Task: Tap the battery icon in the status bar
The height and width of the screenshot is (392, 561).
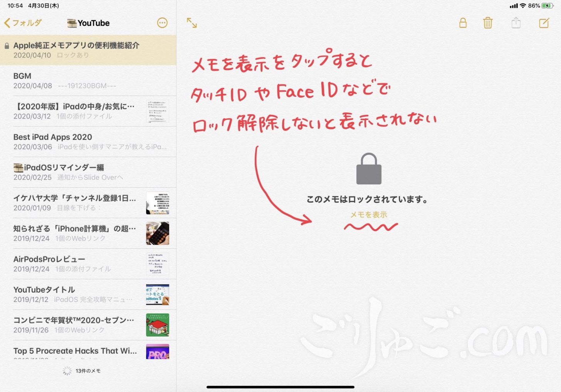Action: [547, 6]
